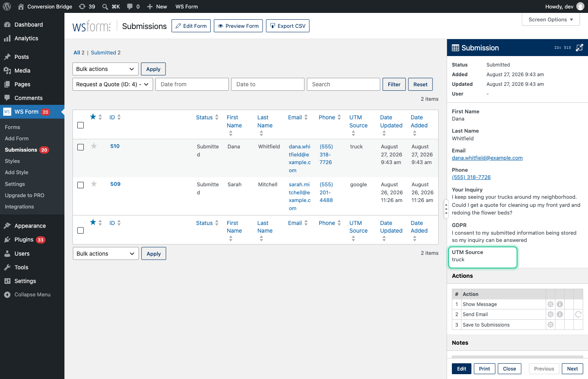Click Preview Form button
This screenshot has height=379, width=588.
(x=238, y=26)
